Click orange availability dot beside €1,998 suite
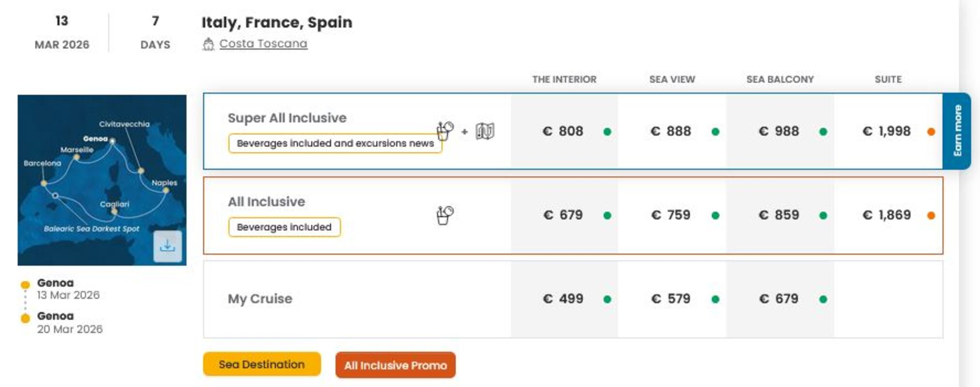Image resolution: width=980 pixels, height=387 pixels. pyautogui.click(x=931, y=132)
